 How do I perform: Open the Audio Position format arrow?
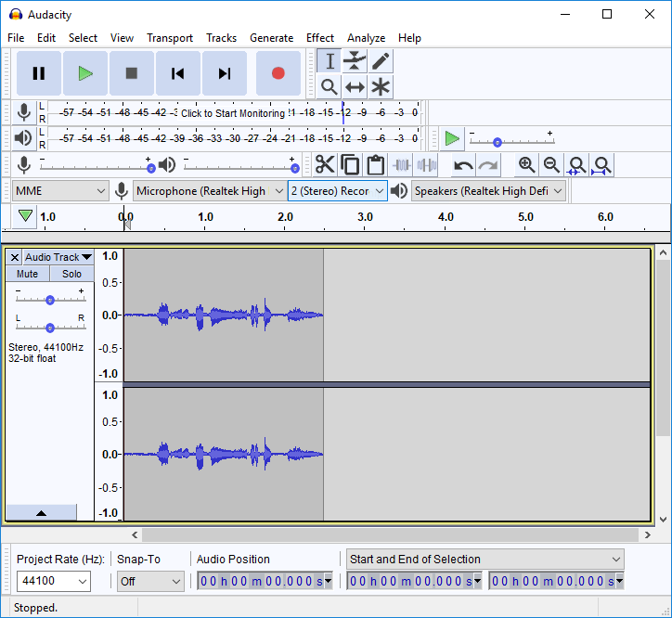[x=329, y=581]
